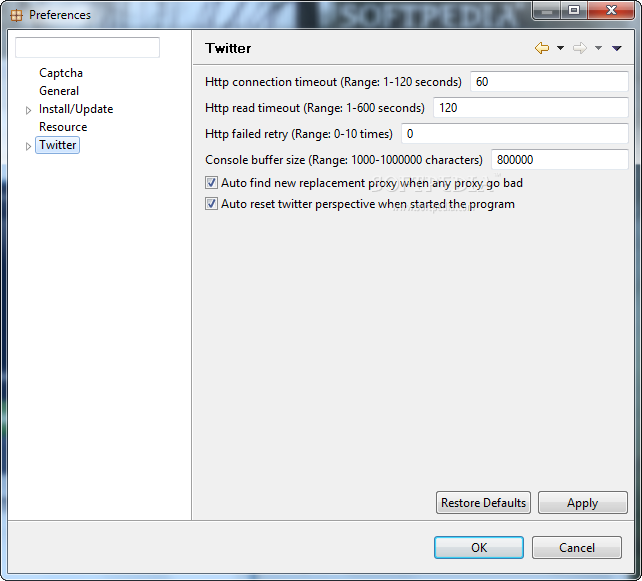Viewport: 642px width, 581px height.
Task: Open the preference page view menu arrow
Action: pos(617,49)
